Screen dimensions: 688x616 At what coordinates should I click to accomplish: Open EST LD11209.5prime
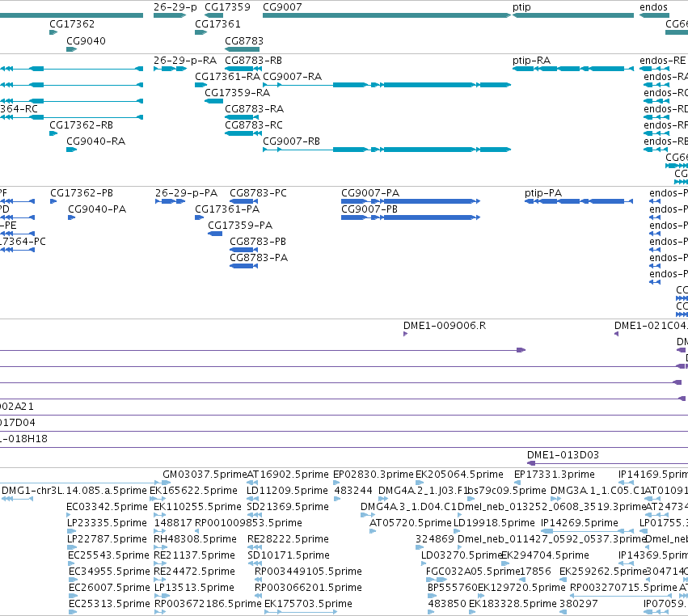pos(287,491)
